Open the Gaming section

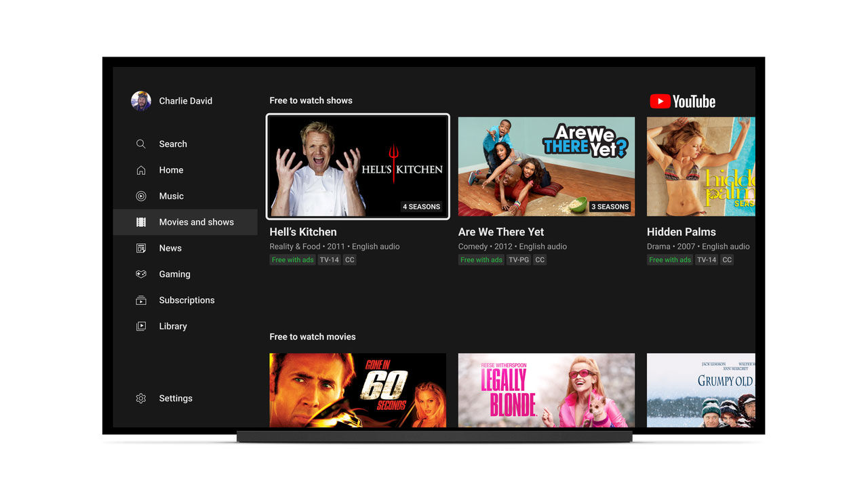point(140,274)
